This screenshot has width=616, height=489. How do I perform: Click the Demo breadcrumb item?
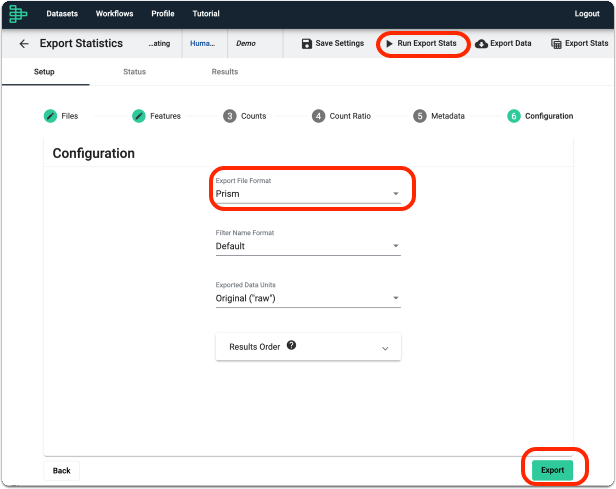tap(246, 44)
